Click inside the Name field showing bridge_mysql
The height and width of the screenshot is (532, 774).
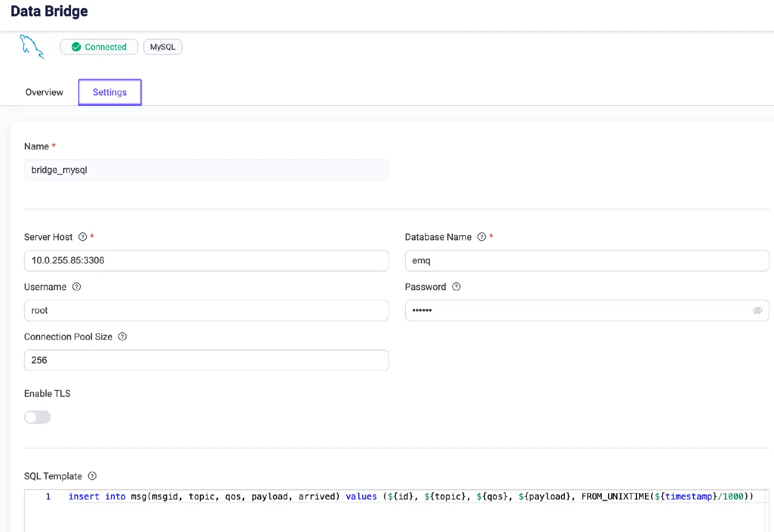[207, 170]
